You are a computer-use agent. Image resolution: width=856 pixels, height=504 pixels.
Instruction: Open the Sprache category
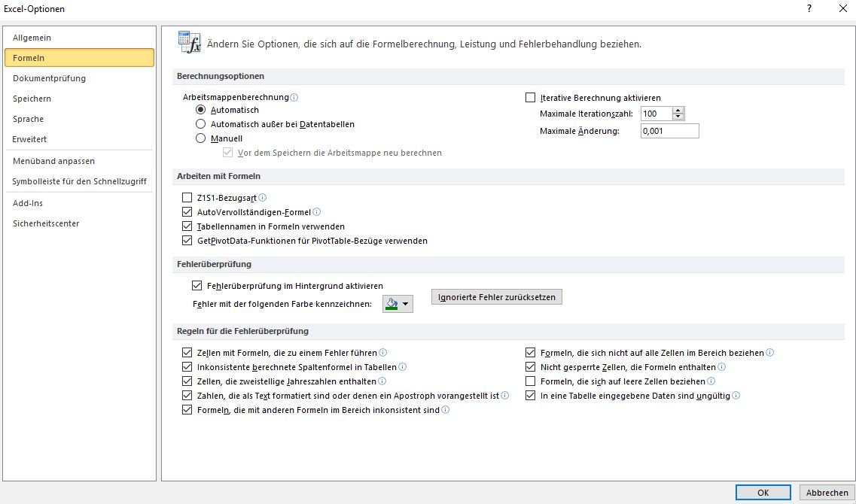79,119
